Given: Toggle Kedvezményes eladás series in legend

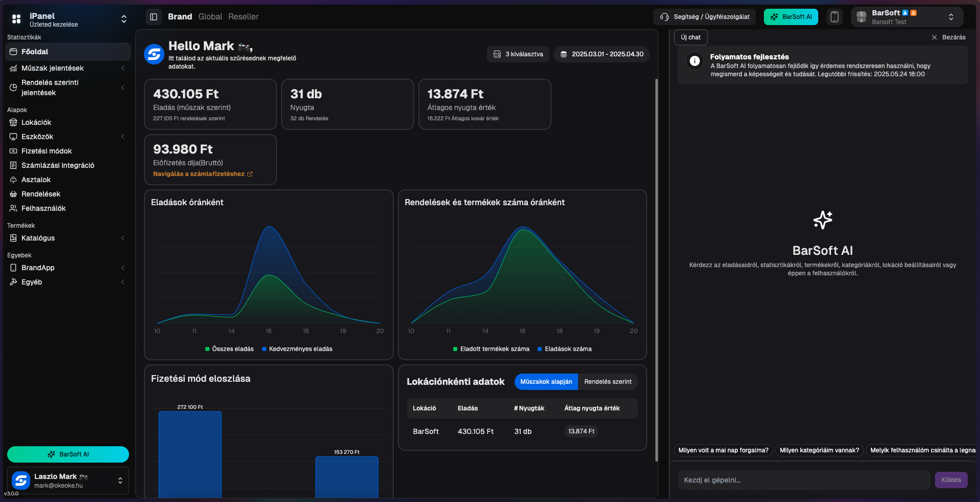Looking at the screenshot, I should pos(297,349).
